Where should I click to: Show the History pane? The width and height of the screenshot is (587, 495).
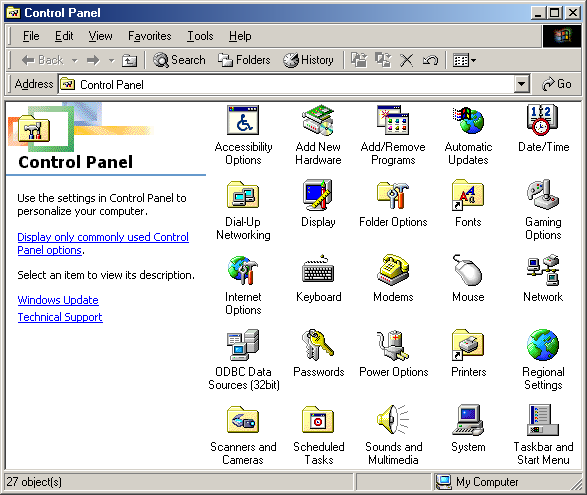[x=308, y=60]
